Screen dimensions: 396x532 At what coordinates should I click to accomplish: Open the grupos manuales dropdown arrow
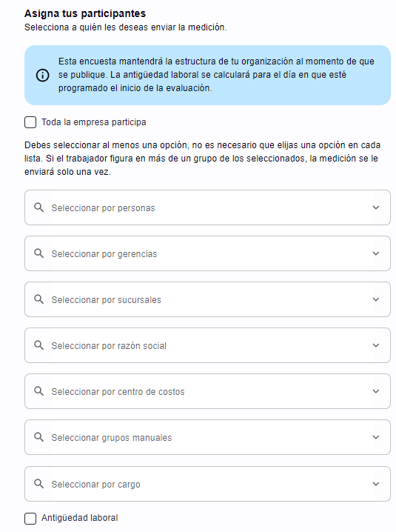coord(376,437)
